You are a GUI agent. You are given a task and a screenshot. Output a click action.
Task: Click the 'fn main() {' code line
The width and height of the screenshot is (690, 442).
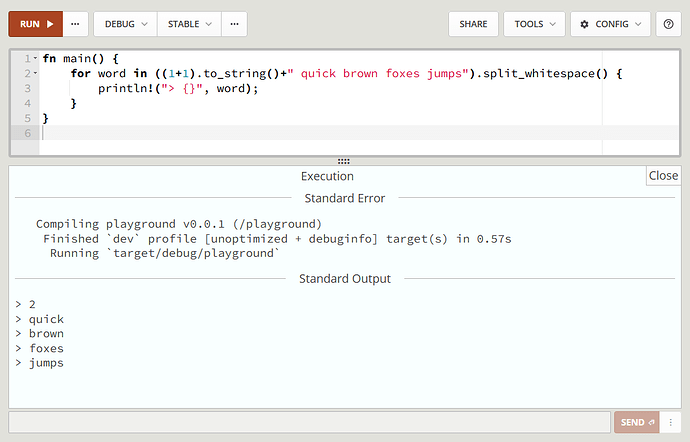pos(81,59)
